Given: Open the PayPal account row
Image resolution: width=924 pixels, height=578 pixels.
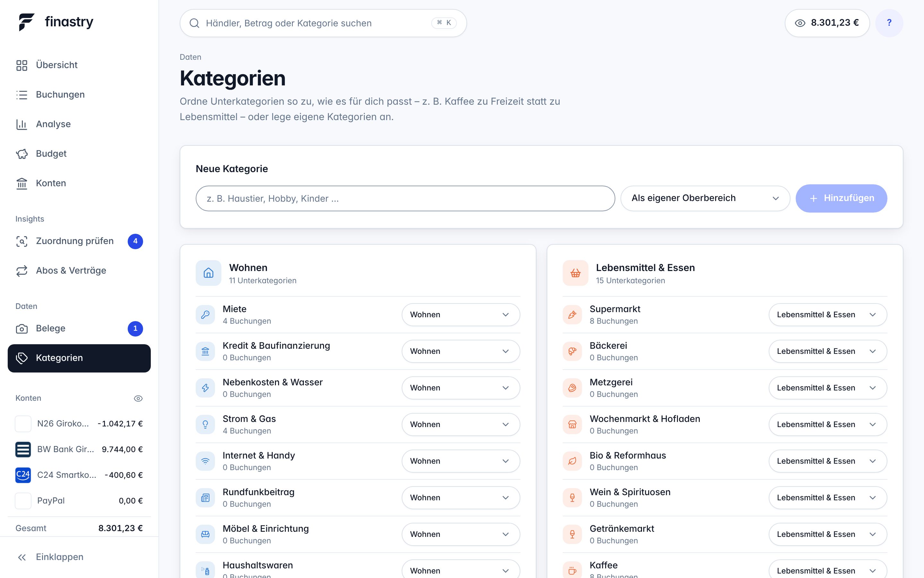Looking at the screenshot, I should tap(79, 501).
